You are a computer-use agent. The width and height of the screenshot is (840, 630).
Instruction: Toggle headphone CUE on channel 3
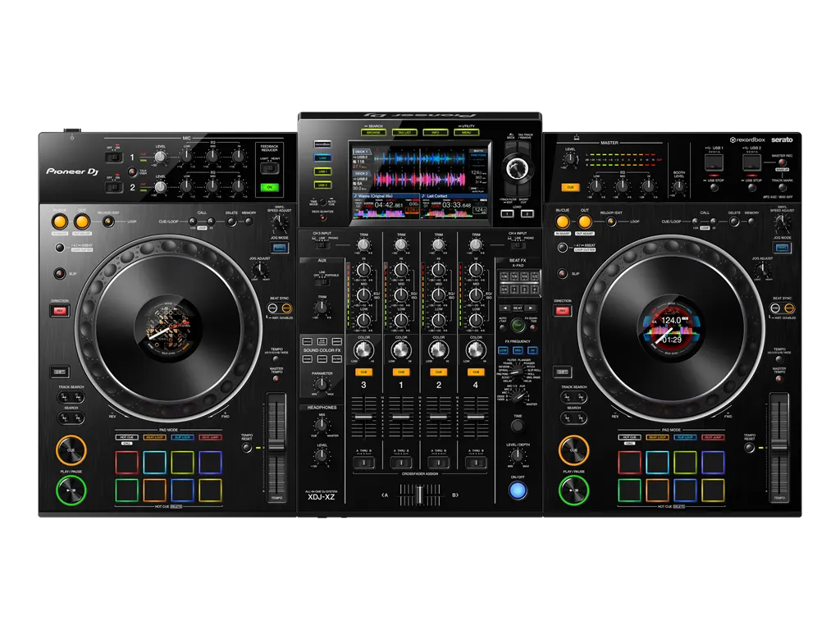click(x=363, y=372)
